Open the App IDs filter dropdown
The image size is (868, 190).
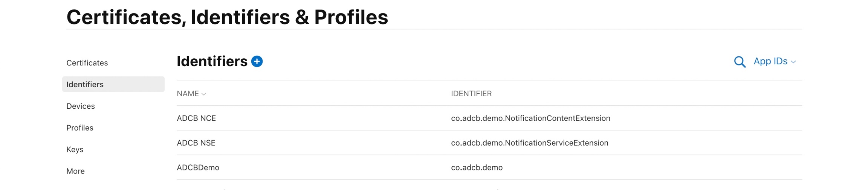pos(770,61)
